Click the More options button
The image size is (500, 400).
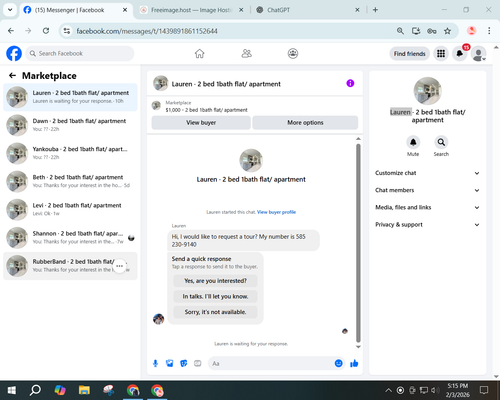305,123
